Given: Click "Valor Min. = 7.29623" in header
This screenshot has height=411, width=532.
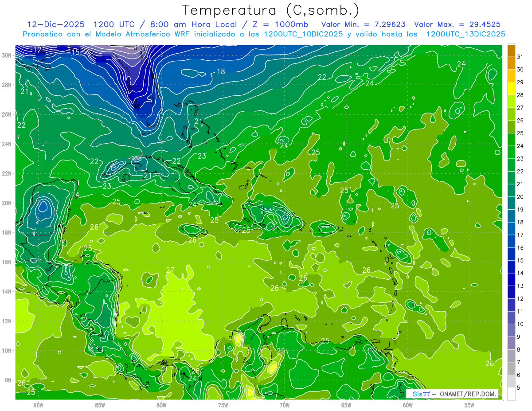Looking at the screenshot, I should [x=363, y=24].
